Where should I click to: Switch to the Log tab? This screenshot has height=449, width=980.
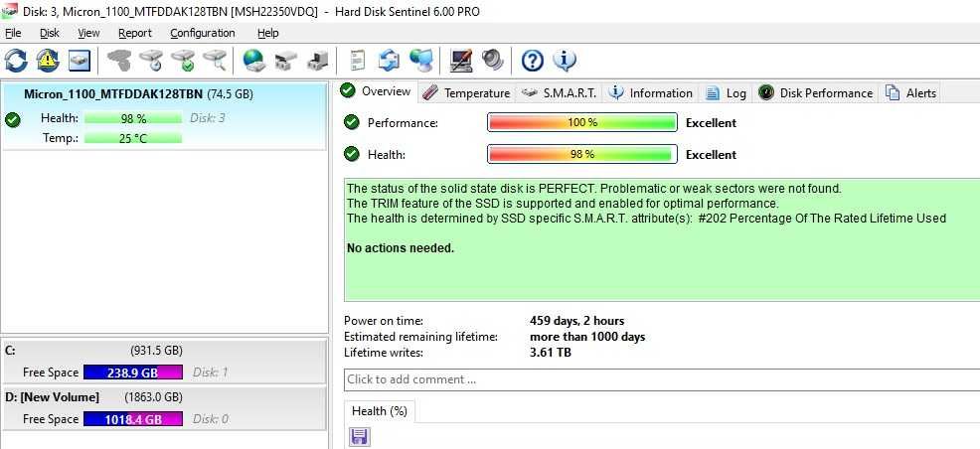(x=726, y=93)
